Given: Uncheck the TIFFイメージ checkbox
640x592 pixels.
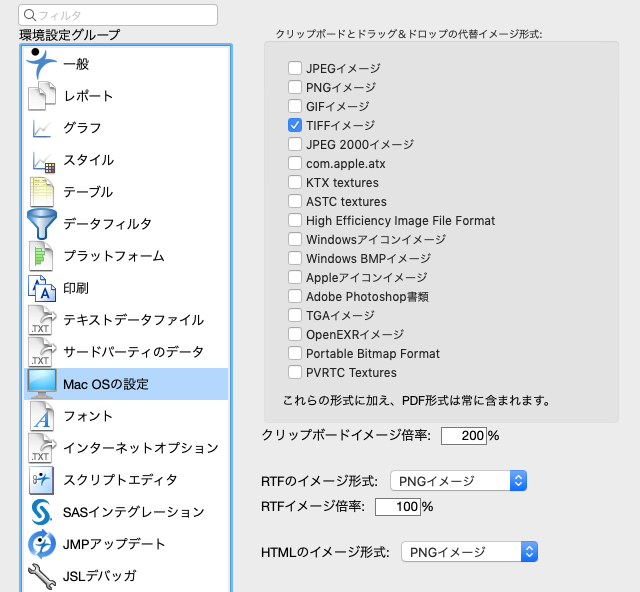Looking at the screenshot, I should pos(295,125).
